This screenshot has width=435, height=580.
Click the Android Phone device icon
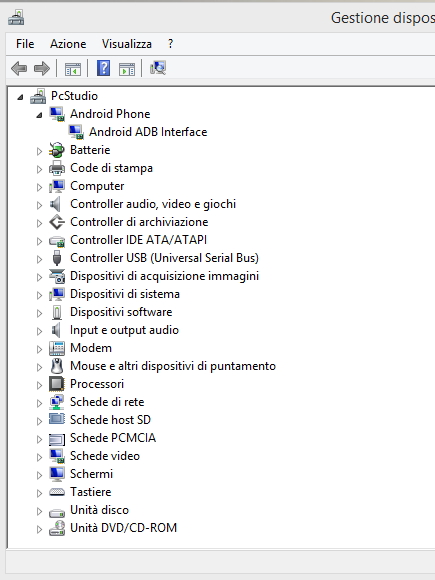[57, 114]
